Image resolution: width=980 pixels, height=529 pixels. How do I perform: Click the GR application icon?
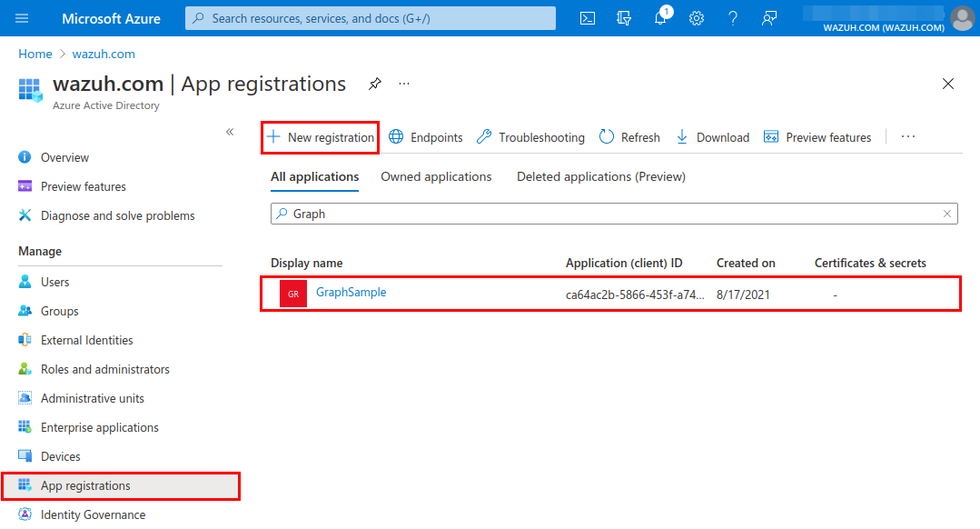(x=293, y=294)
